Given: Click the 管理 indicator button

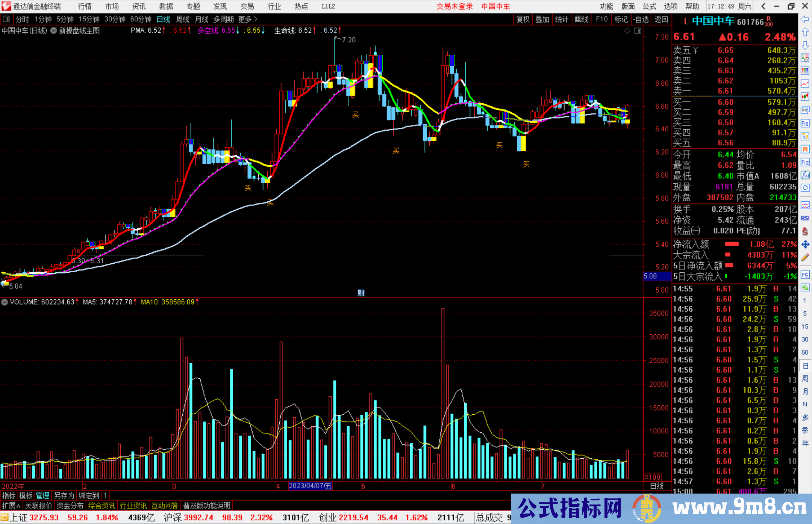Looking at the screenshot, I should click(42, 495).
